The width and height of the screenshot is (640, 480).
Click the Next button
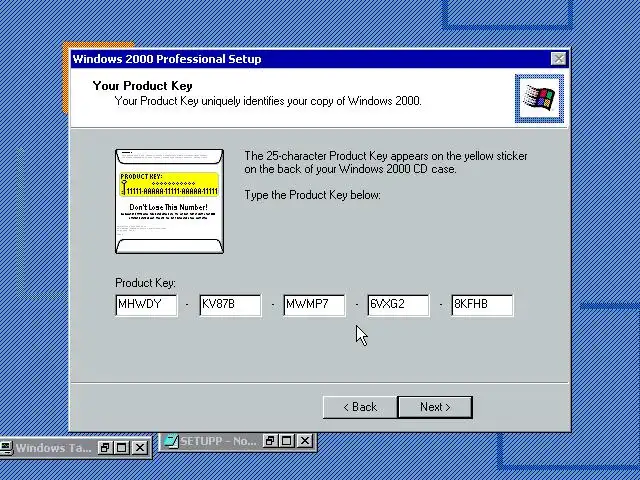[x=435, y=407]
